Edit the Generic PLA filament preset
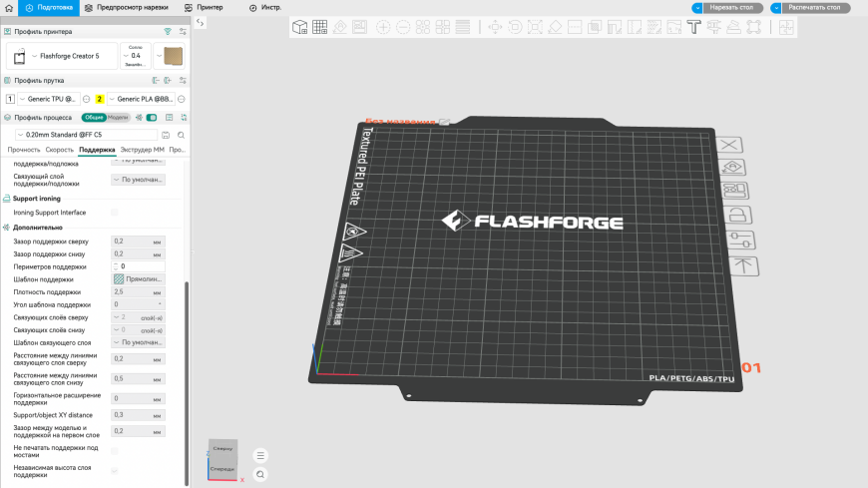Screen dimensions: 868x488 [181, 99]
